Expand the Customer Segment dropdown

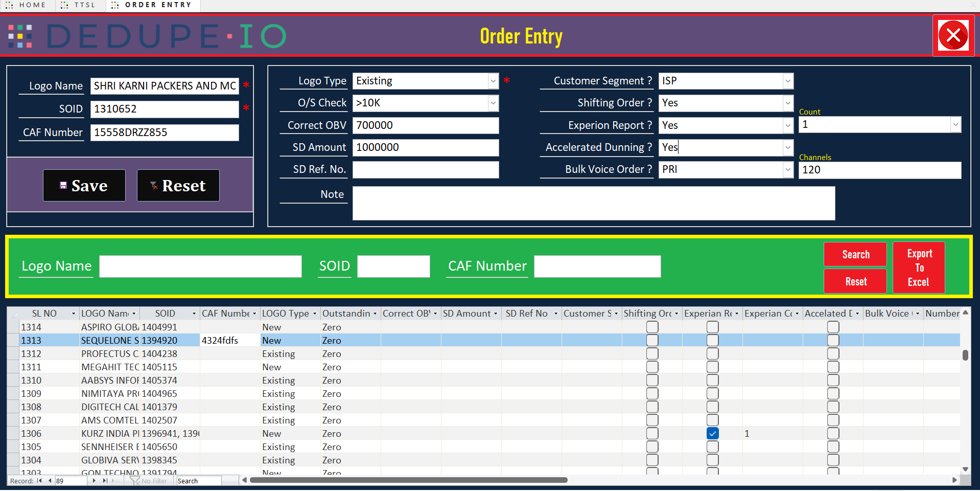click(788, 81)
